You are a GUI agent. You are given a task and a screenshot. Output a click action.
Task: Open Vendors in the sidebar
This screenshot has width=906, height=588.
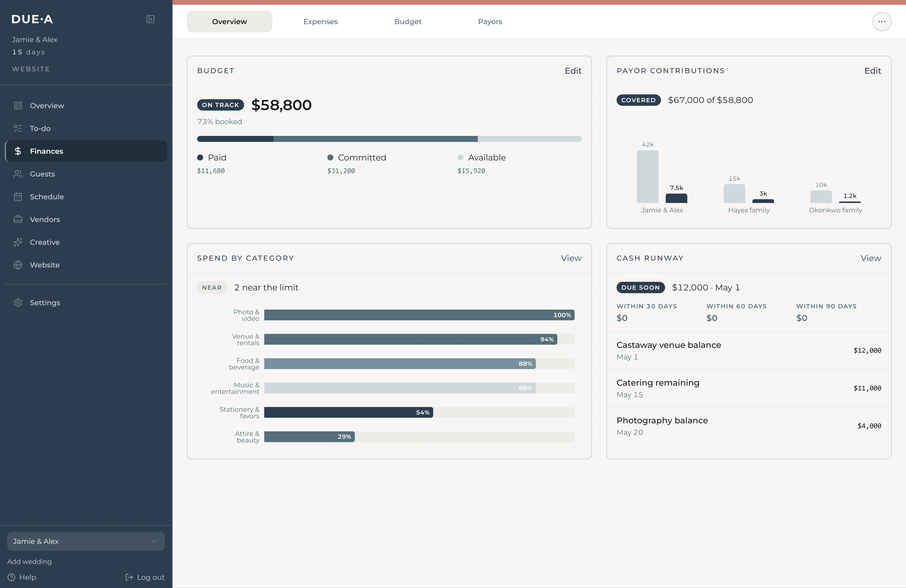point(86,219)
